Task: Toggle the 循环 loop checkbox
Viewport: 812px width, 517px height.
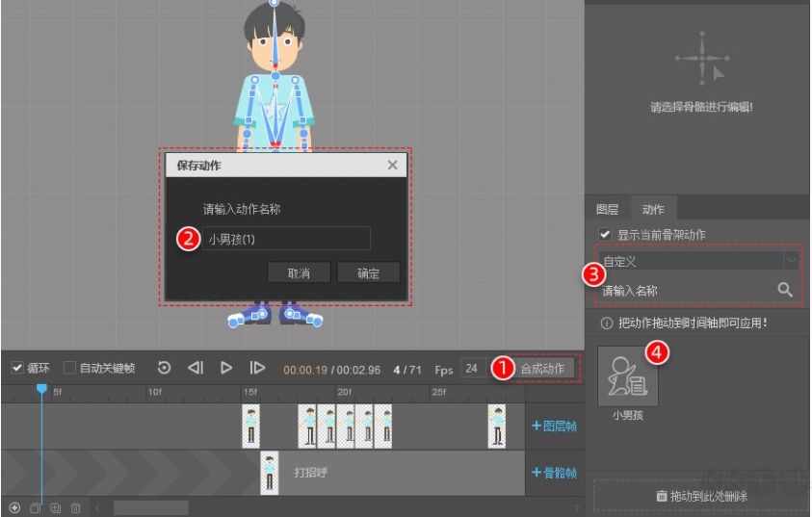Action: click(17, 368)
